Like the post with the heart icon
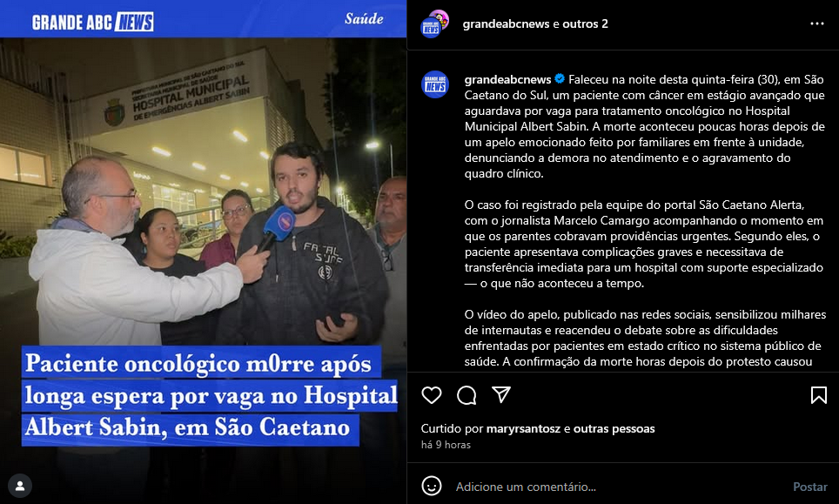The width and height of the screenshot is (839, 504). point(432,395)
